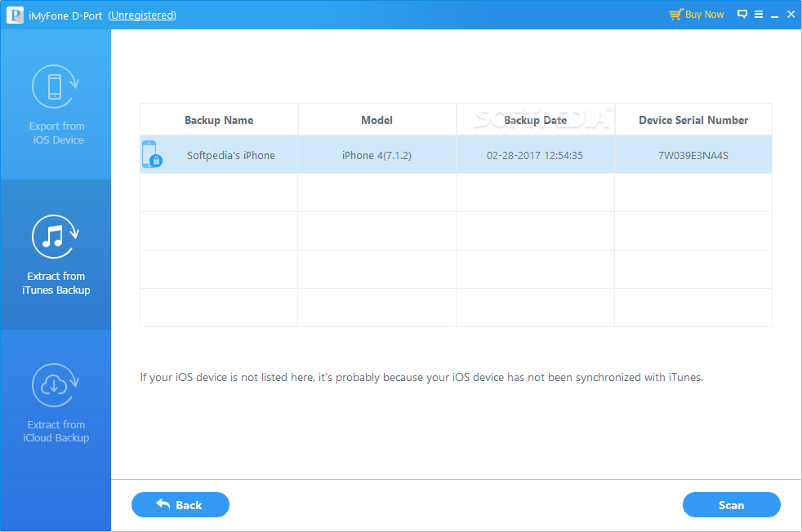This screenshot has width=802, height=532.
Task: Click the Buy Now cart link
Action: click(697, 15)
